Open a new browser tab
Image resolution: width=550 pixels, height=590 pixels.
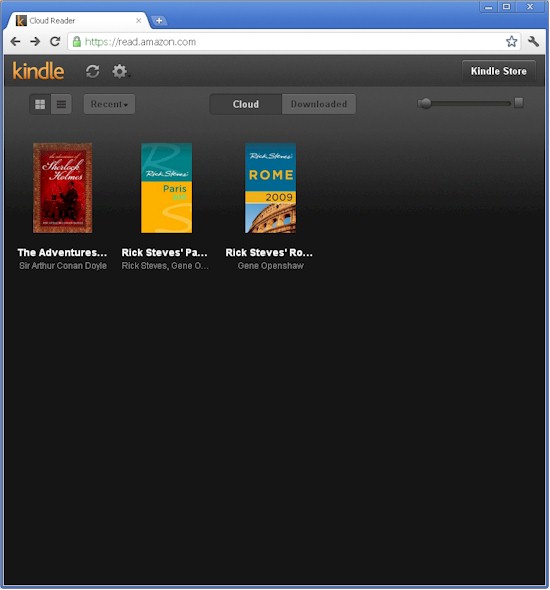159,21
